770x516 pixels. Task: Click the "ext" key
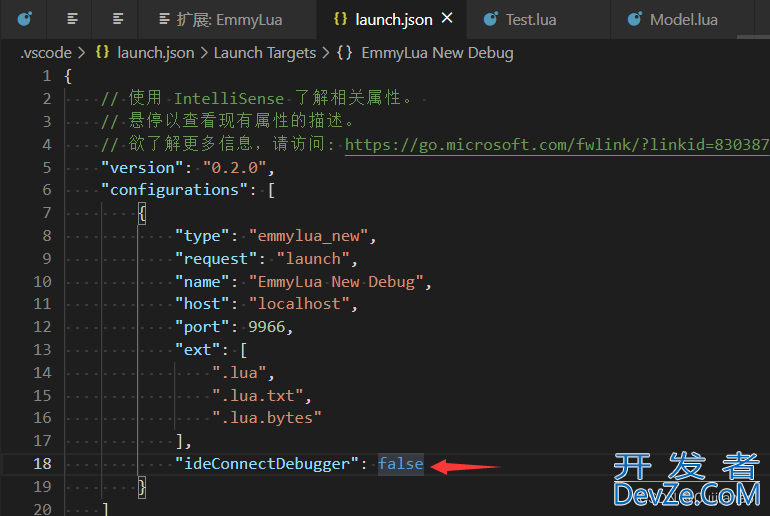click(x=197, y=350)
